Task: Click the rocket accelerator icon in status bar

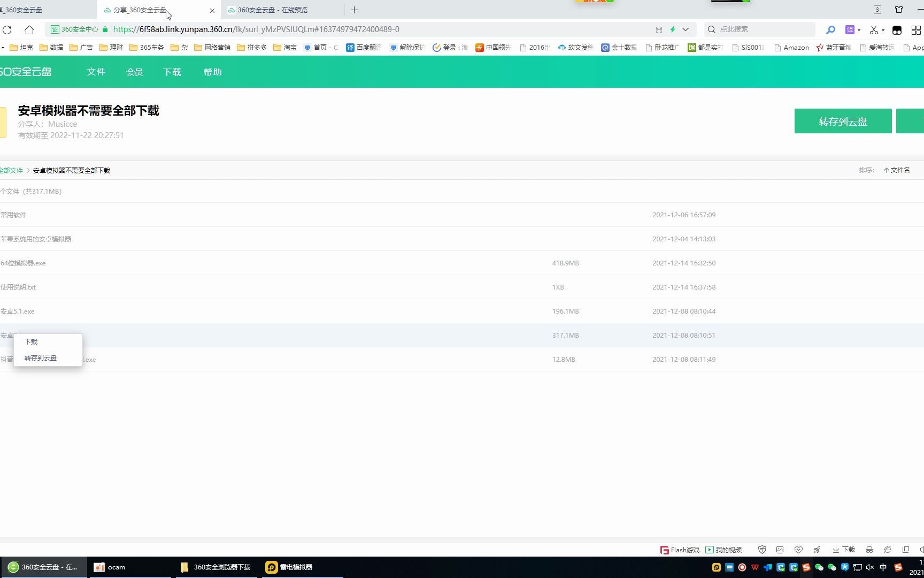Action: coord(817,550)
